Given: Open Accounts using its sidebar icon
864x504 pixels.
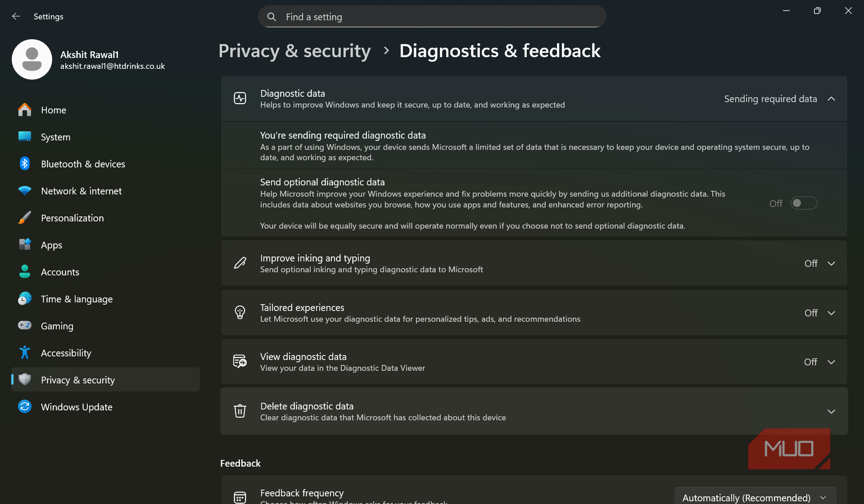Looking at the screenshot, I should pos(25,272).
